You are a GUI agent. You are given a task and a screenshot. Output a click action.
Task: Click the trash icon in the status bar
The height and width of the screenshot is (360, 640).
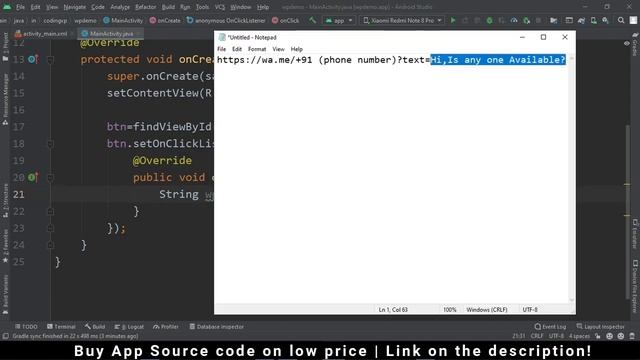click(632, 336)
